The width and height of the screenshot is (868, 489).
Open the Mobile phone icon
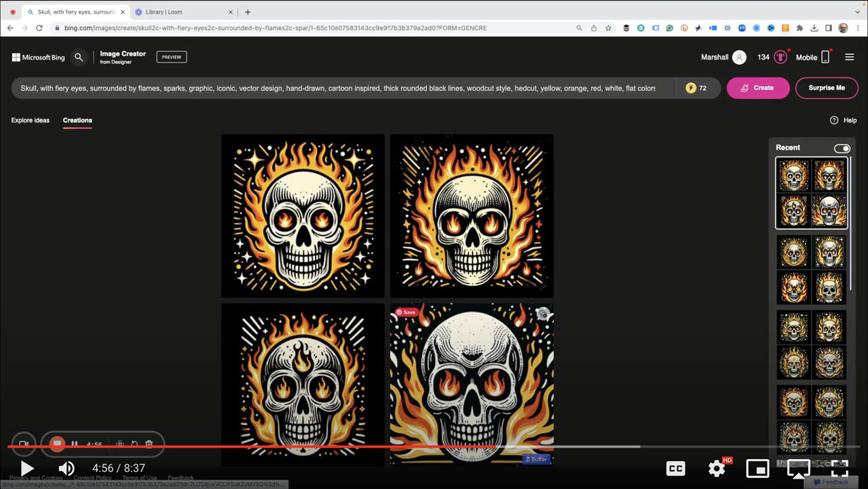(x=825, y=58)
